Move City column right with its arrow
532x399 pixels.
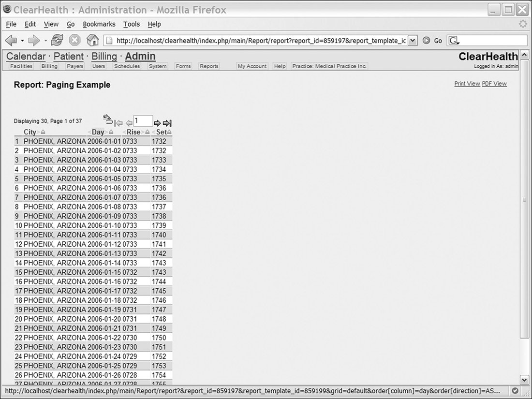tap(38, 132)
